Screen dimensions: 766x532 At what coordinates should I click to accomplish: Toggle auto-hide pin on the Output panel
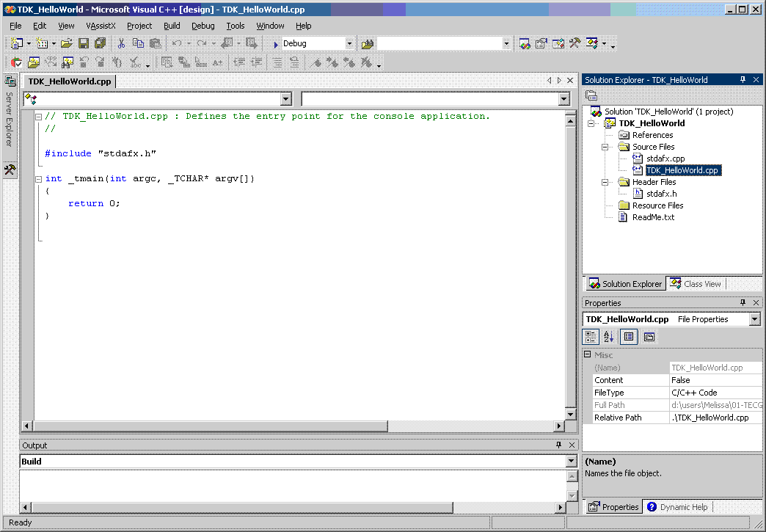point(559,445)
